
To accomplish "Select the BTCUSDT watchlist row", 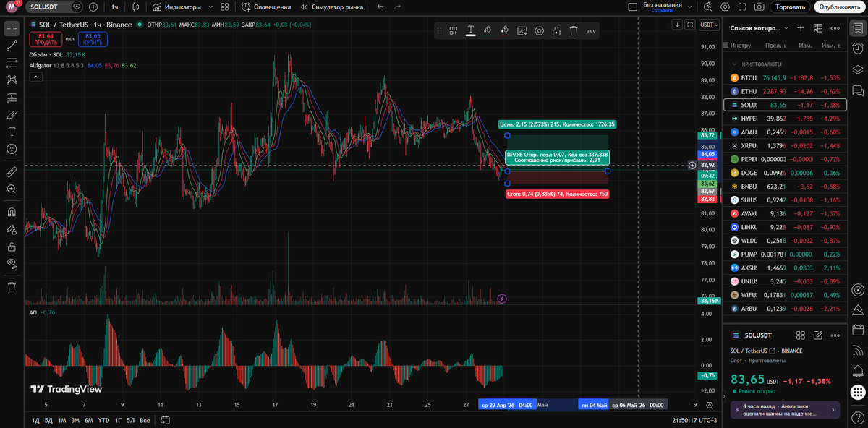I will (785, 77).
